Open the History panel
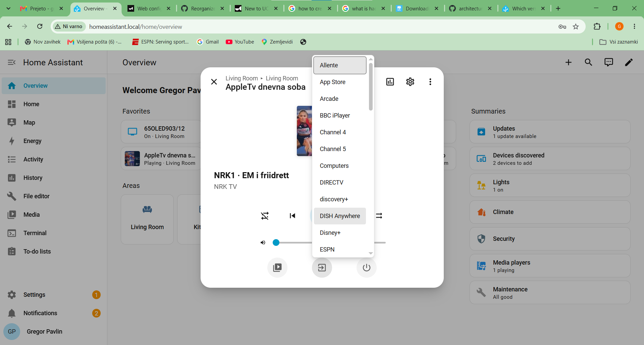 pos(54,178)
